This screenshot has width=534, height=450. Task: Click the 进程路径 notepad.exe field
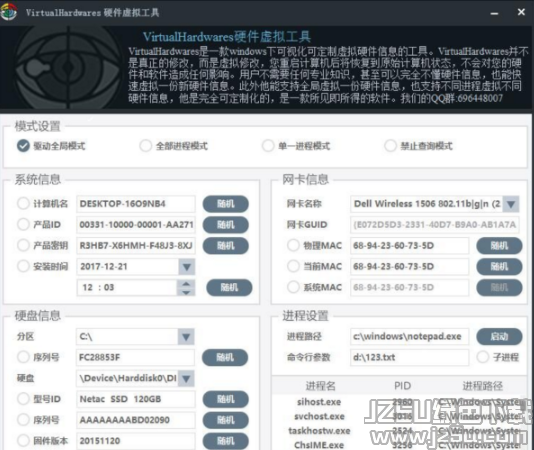pos(409,337)
